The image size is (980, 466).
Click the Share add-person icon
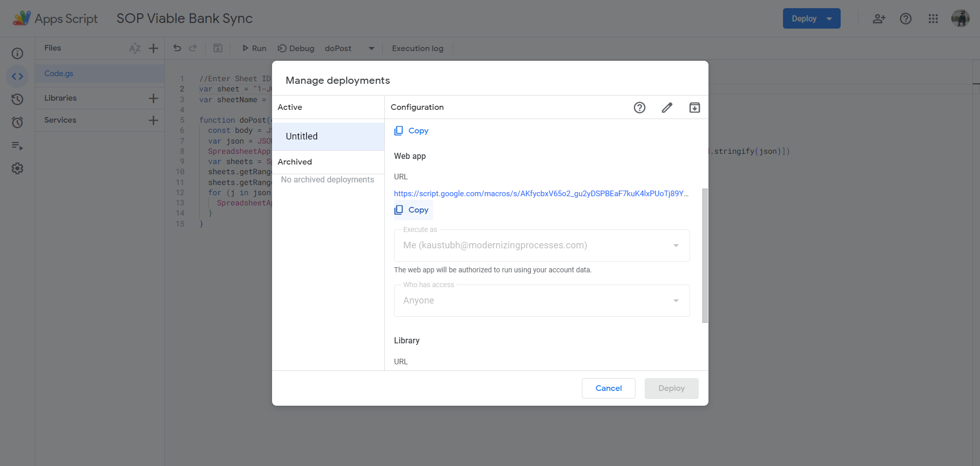tap(878, 19)
